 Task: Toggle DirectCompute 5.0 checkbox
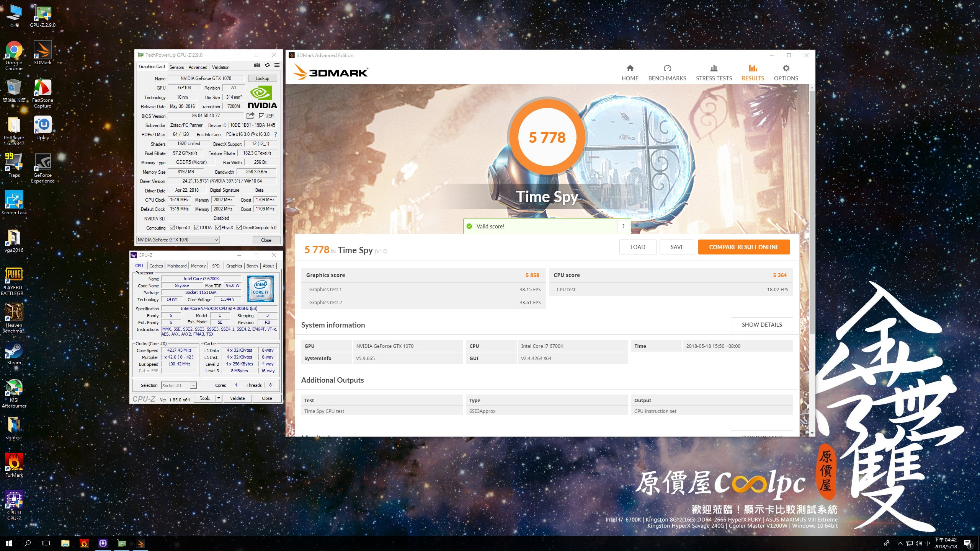(239, 228)
